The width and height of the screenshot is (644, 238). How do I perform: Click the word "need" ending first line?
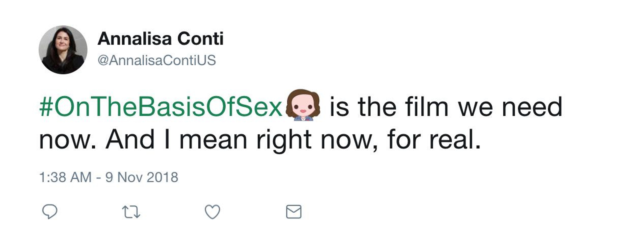coord(532,107)
